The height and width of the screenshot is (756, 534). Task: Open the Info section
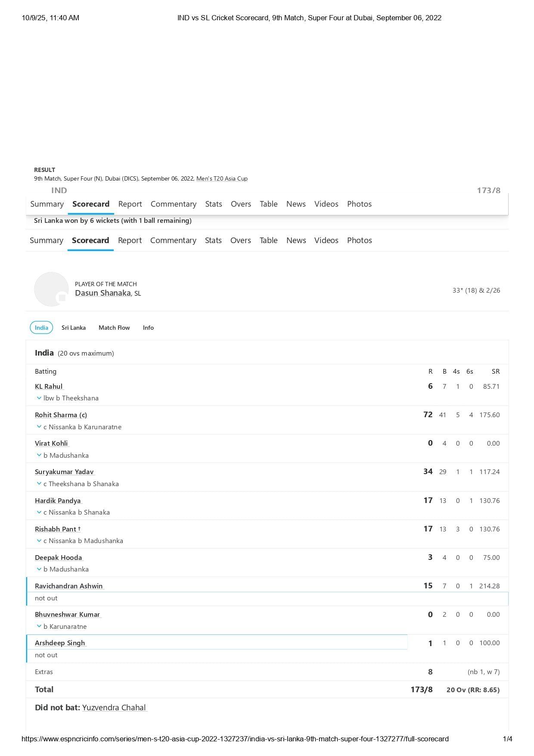point(148,328)
